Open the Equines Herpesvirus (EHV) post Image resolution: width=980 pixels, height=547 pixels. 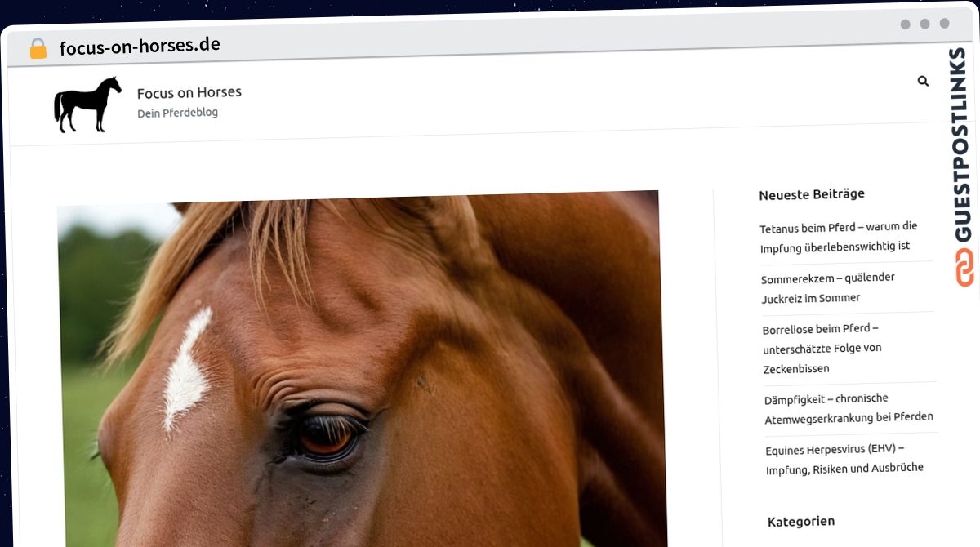844,459
